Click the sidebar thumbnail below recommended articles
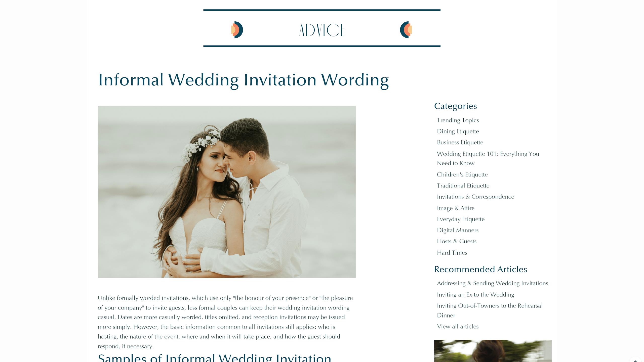 click(x=493, y=351)
